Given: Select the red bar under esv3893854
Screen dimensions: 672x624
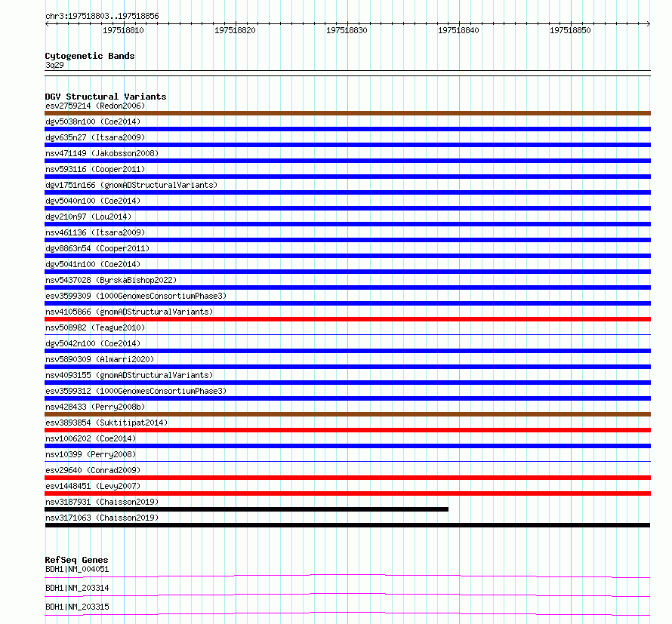Looking at the screenshot, I should [347, 430].
